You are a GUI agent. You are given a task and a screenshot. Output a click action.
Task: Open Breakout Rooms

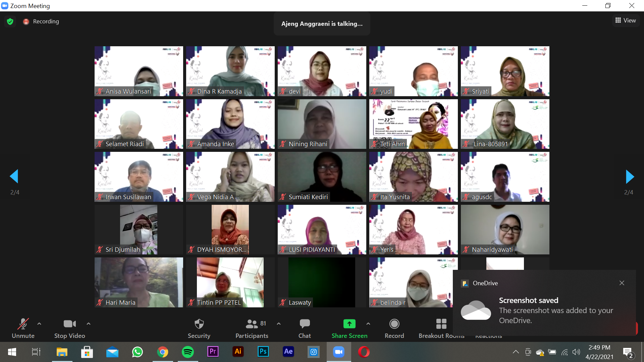tap(441, 328)
